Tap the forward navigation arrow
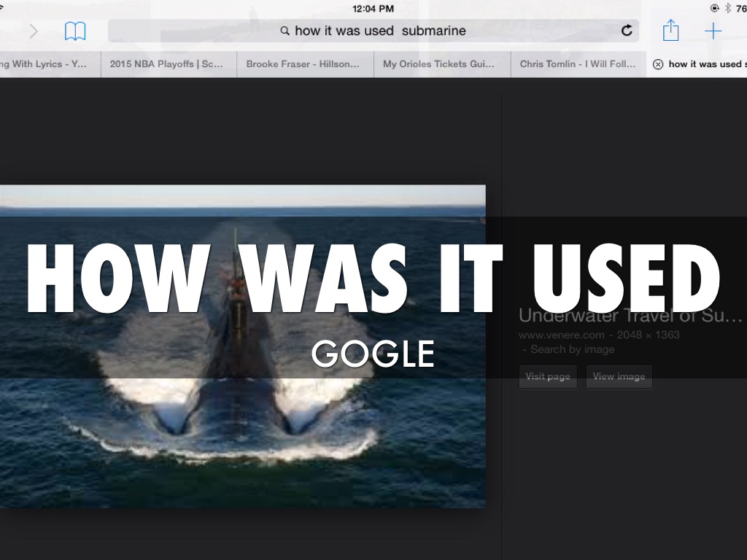This screenshot has height=560, width=747. 34,31
